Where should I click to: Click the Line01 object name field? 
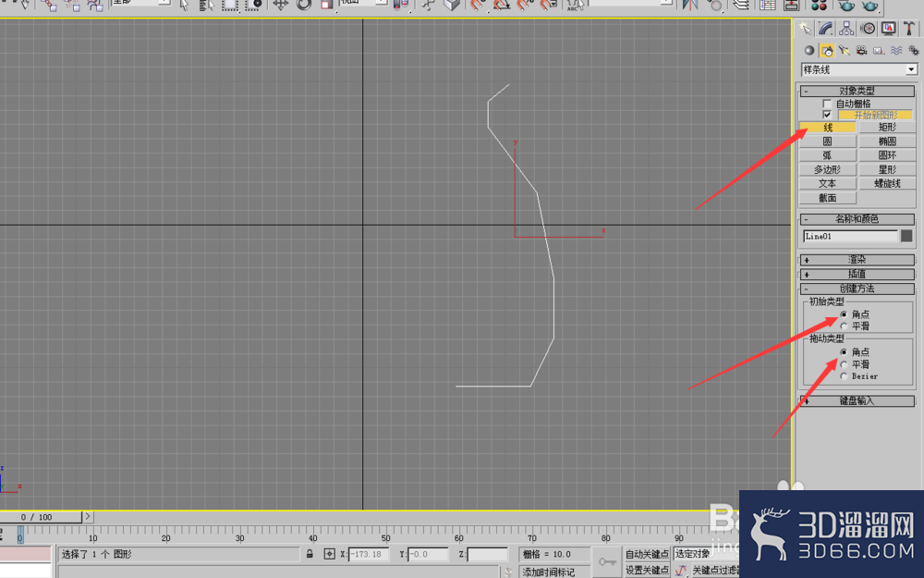[850, 237]
